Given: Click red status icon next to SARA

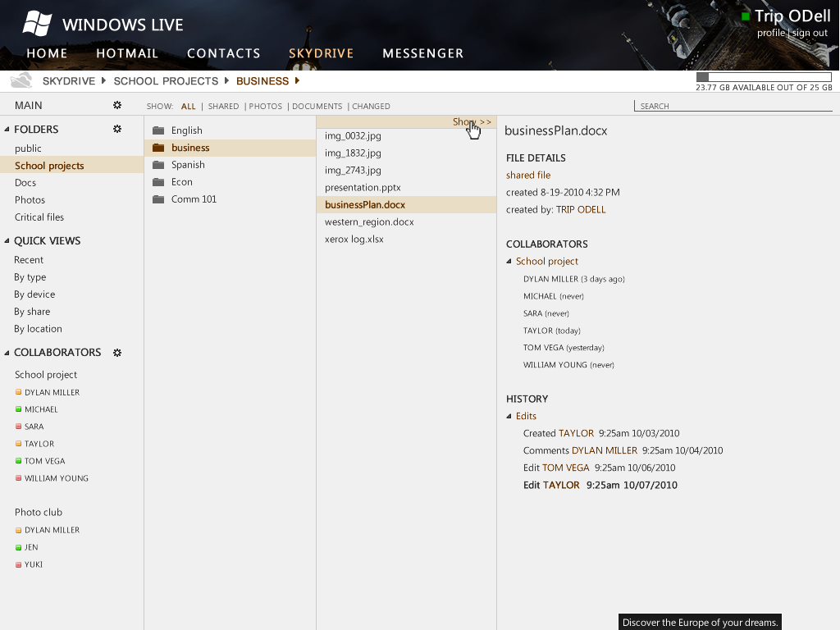Looking at the screenshot, I should coord(18,427).
